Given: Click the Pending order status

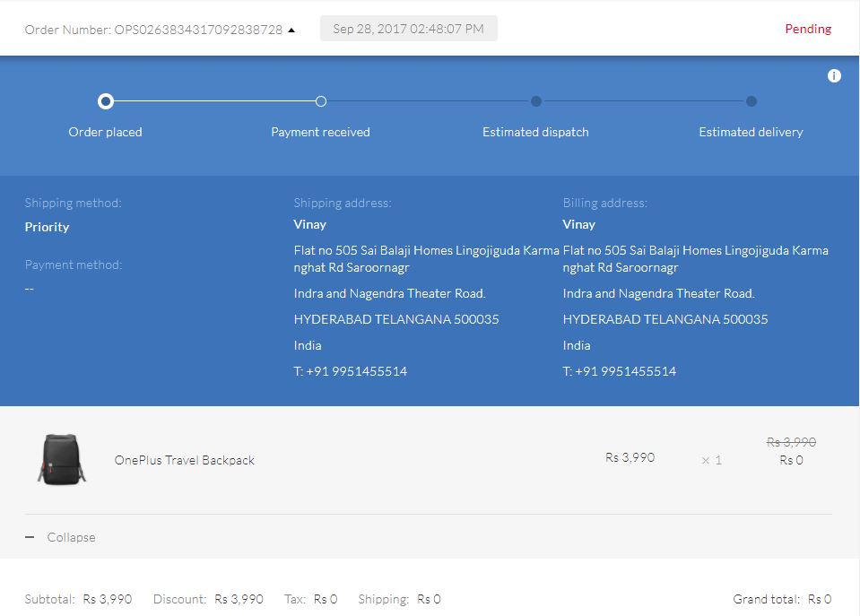Looking at the screenshot, I should (x=808, y=29).
